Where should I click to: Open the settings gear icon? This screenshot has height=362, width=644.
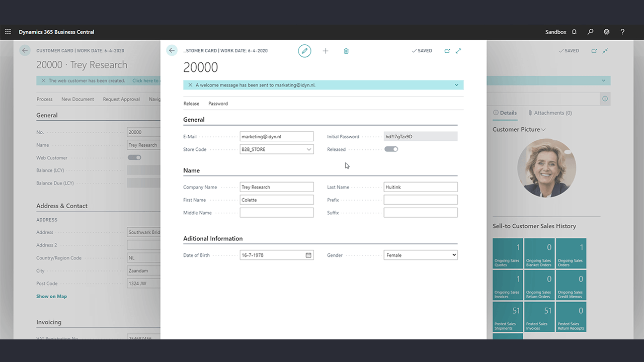pyautogui.click(x=607, y=32)
